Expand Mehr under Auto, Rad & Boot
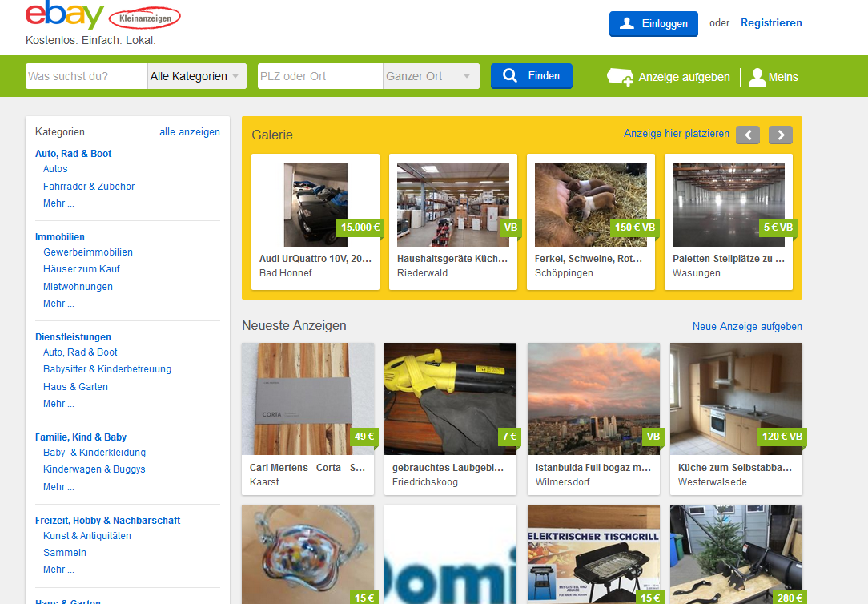The height and width of the screenshot is (604, 868). [x=58, y=203]
